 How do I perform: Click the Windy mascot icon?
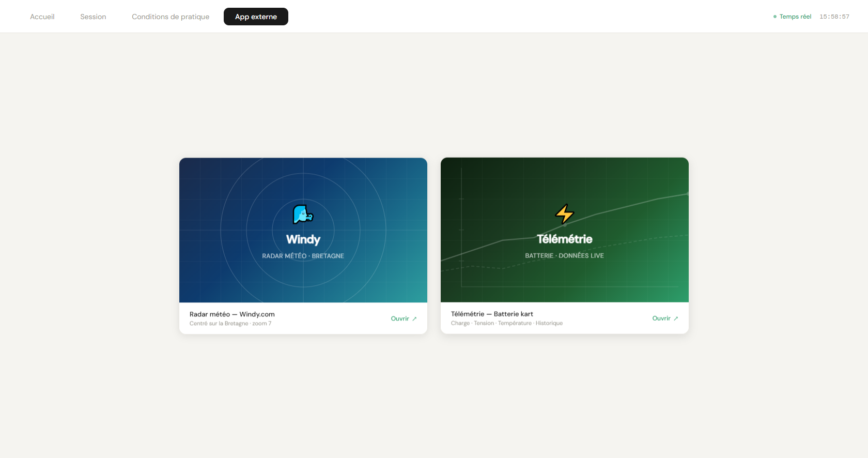pyautogui.click(x=303, y=214)
